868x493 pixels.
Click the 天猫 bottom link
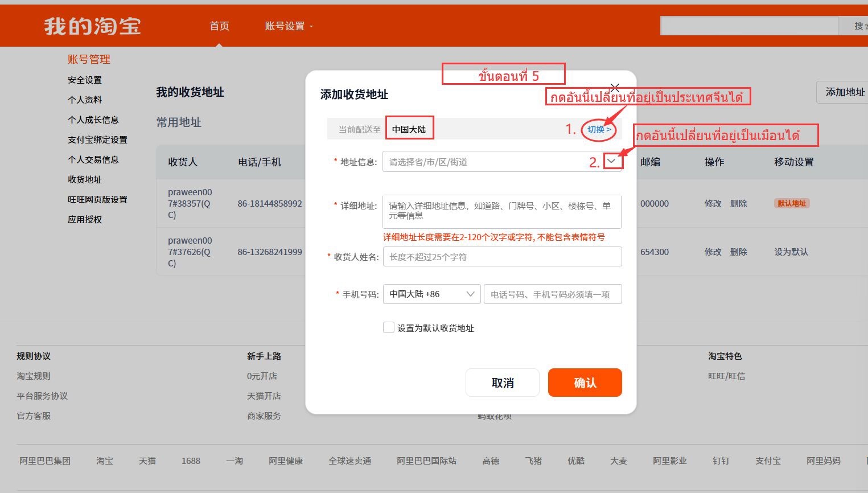(x=147, y=461)
